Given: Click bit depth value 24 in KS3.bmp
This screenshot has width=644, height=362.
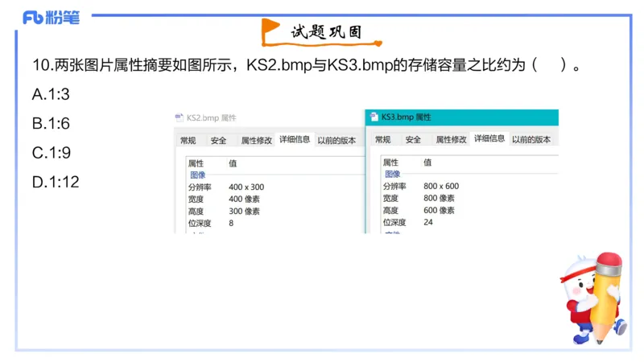Looking at the screenshot, I should tap(428, 223).
